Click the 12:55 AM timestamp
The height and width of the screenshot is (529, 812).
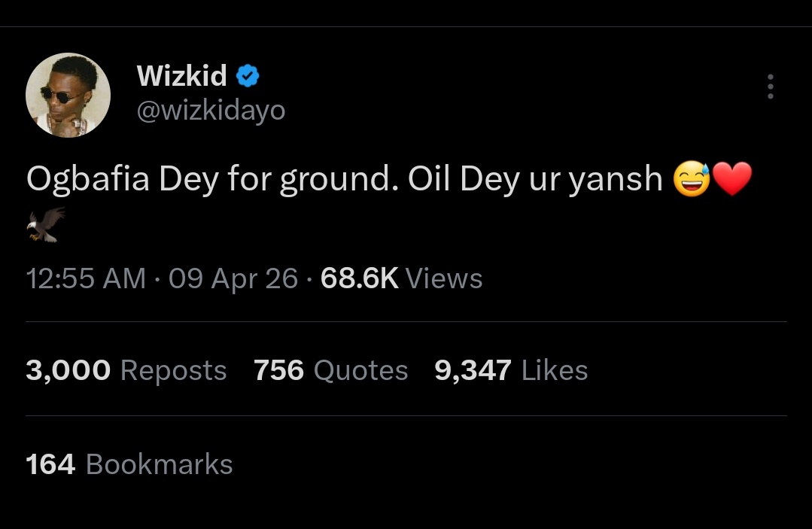tap(85, 278)
